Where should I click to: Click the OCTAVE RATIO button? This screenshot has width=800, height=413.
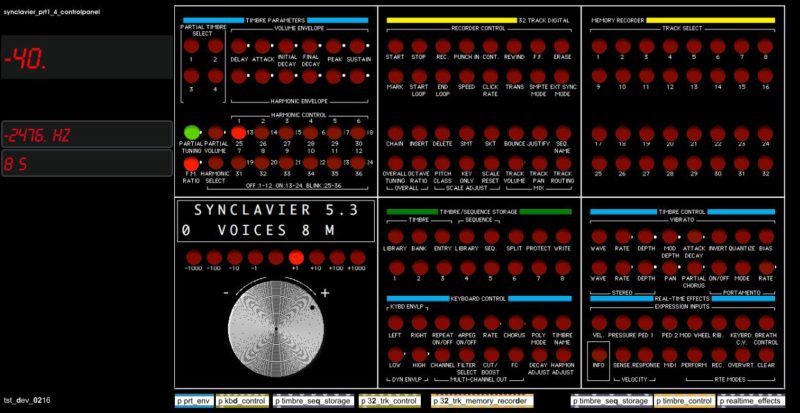tap(419, 163)
